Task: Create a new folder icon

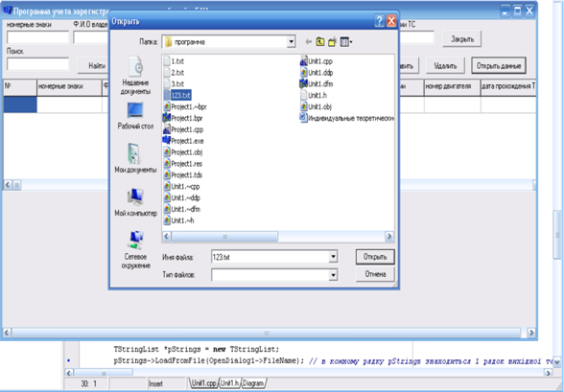Action: tap(332, 41)
